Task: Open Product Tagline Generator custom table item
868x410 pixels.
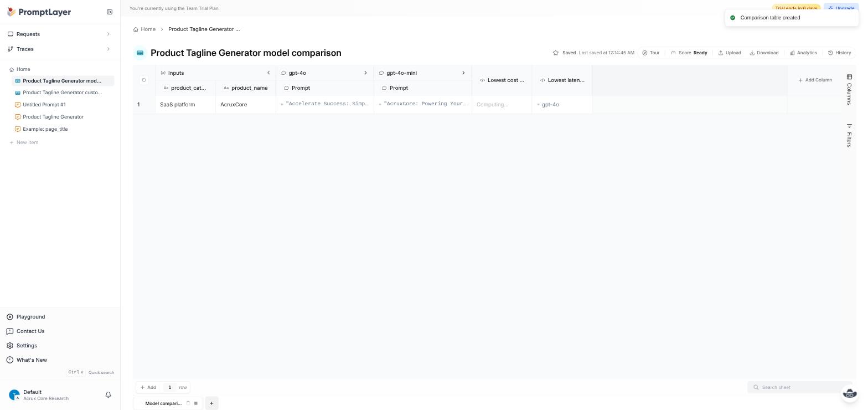Action: pos(63,93)
